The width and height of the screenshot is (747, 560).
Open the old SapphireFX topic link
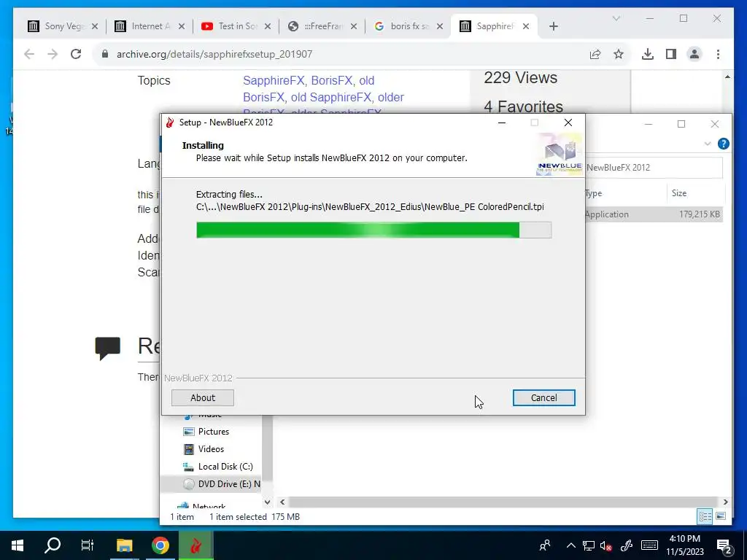330,97
